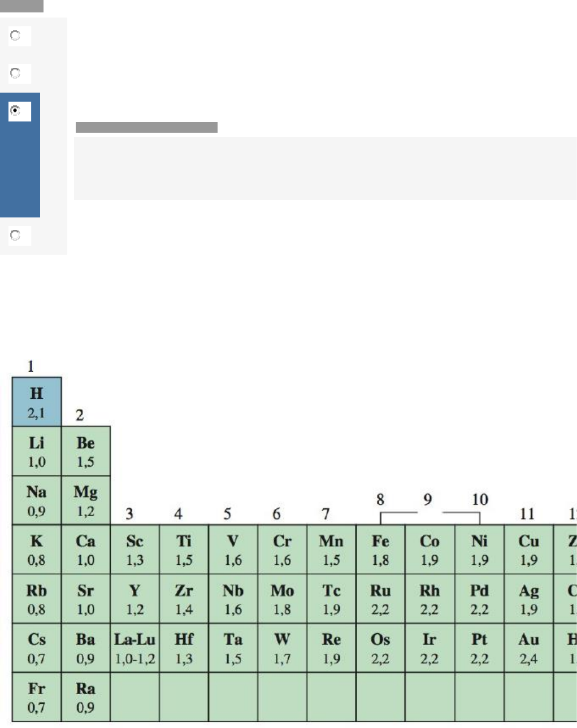
Task: Select the second answer radio button
Action: [15, 73]
